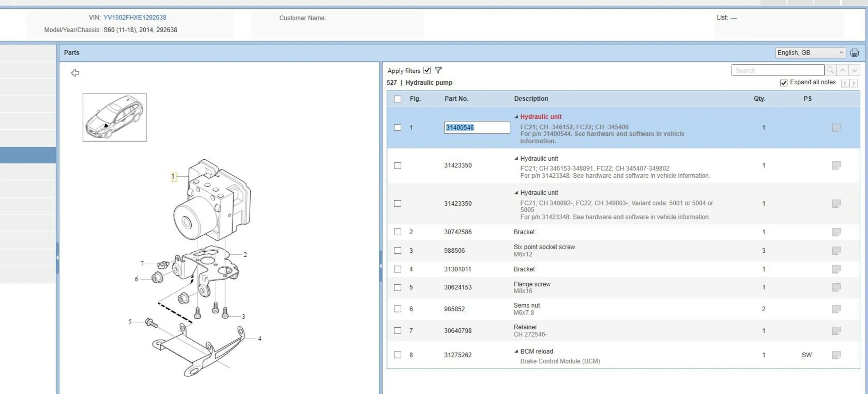868x394 pixels.
Task: Click next page arrow beside Expand all notes
Action: pos(854,83)
